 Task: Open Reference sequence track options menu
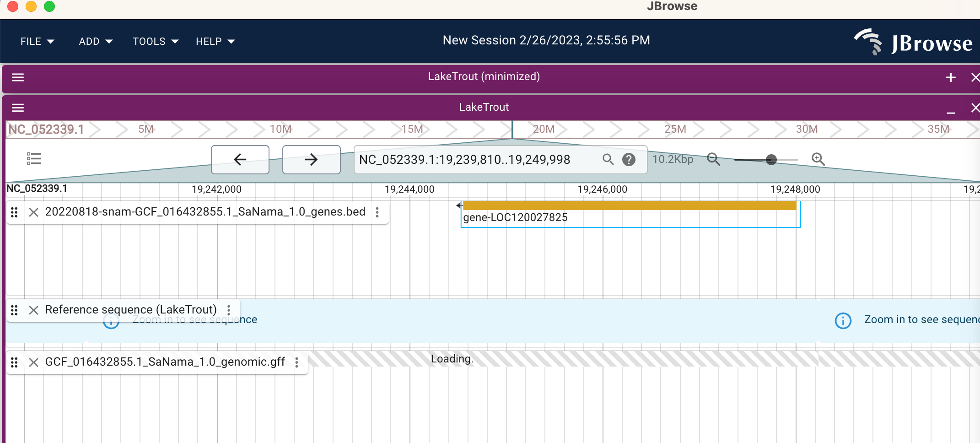229,310
